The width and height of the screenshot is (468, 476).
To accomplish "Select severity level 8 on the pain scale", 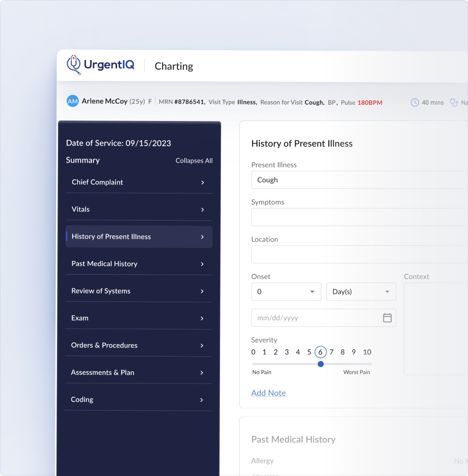I will pos(343,352).
